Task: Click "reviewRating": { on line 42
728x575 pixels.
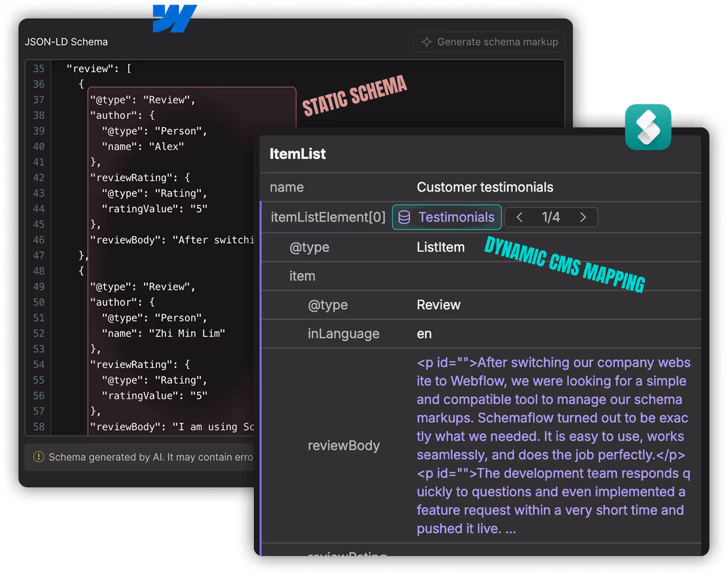Action: click(140, 178)
